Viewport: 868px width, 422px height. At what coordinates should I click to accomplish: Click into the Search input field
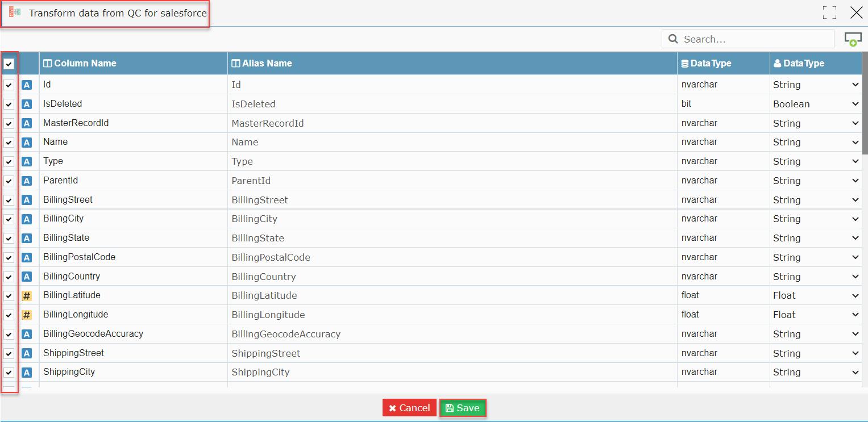click(747, 39)
